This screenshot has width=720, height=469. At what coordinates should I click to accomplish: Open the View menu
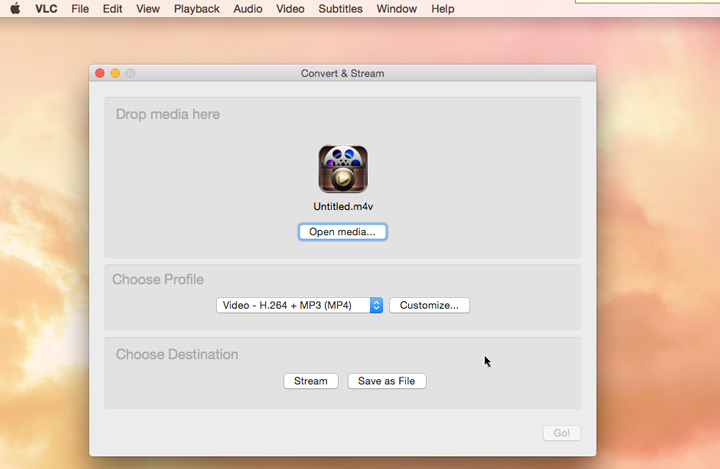point(148,9)
